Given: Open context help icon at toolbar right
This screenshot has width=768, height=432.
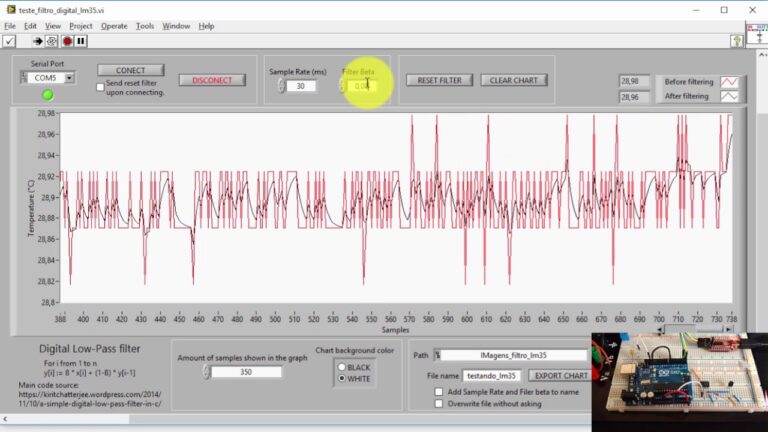Looking at the screenshot, I should pos(737,41).
